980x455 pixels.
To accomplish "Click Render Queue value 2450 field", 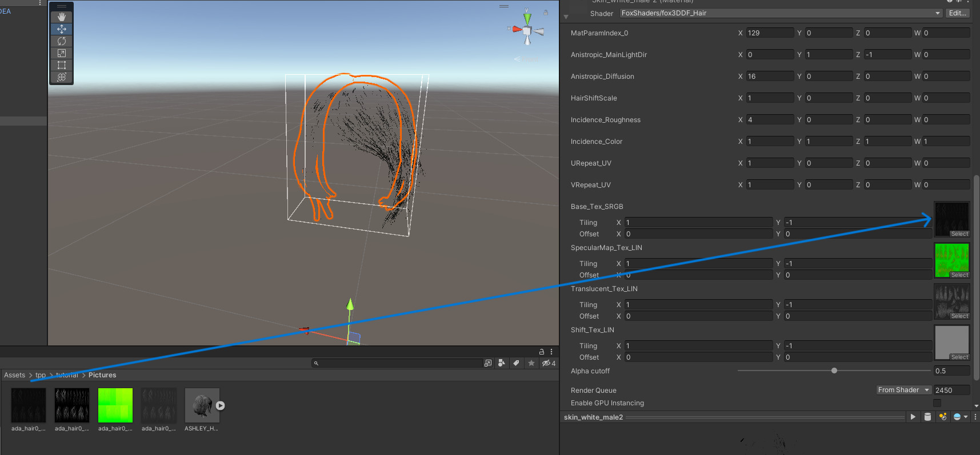I will point(952,390).
